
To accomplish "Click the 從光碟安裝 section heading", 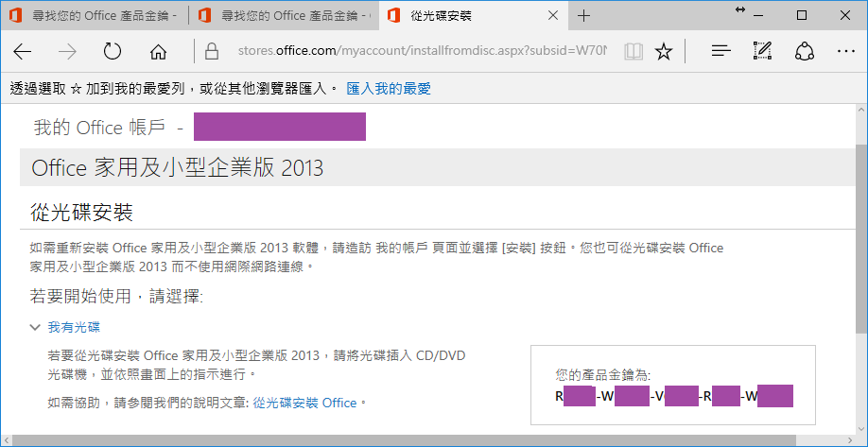I will click(x=81, y=213).
